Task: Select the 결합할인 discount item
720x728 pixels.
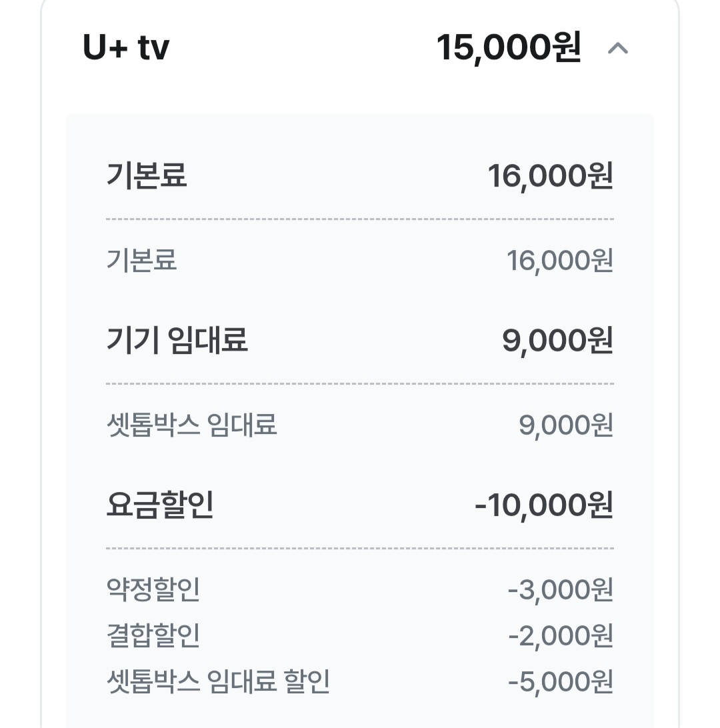Action: tap(153, 636)
